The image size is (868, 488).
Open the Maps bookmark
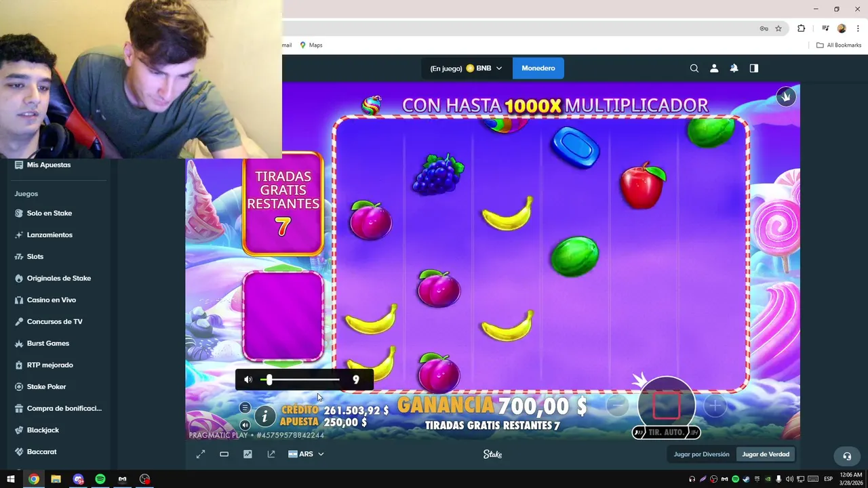(x=311, y=45)
